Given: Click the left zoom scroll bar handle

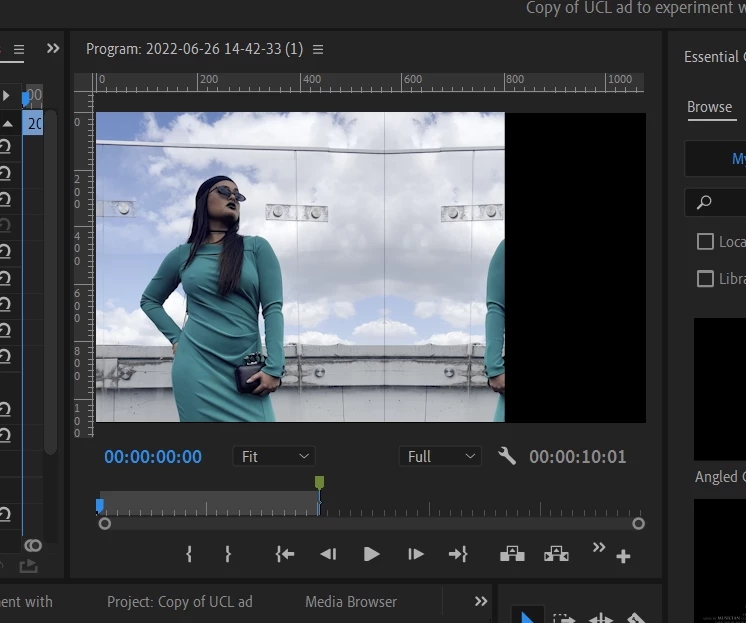Looking at the screenshot, I should tap(105, 524).
